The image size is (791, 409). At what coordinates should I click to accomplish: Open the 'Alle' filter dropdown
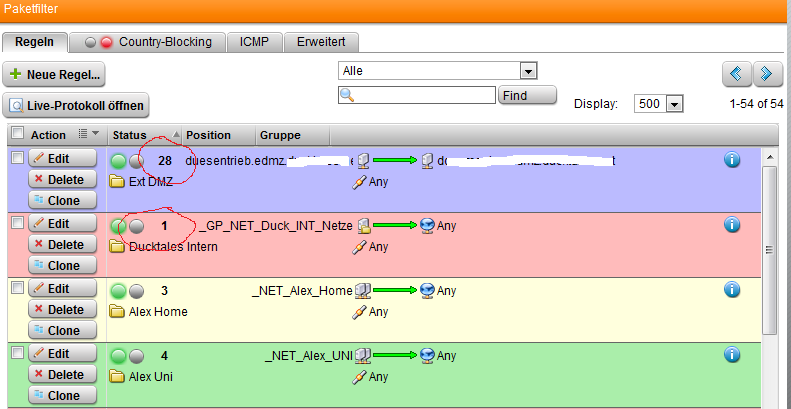click(529, 71)
